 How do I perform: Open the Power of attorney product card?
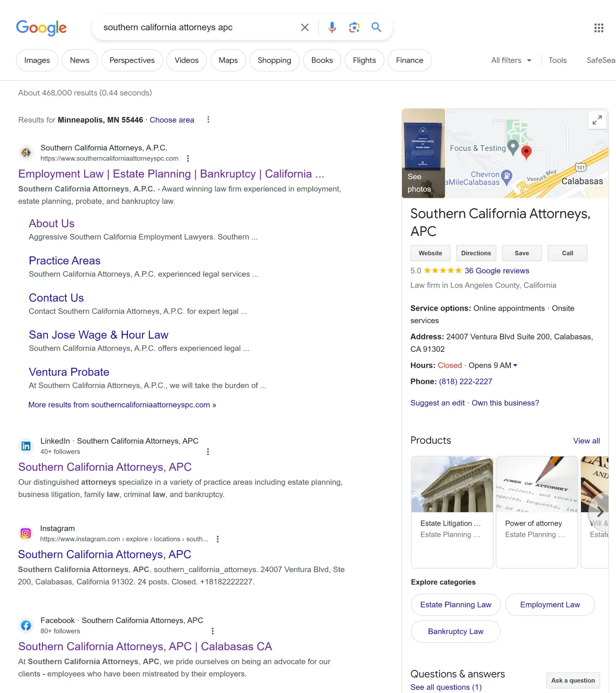tap(537, 512)
